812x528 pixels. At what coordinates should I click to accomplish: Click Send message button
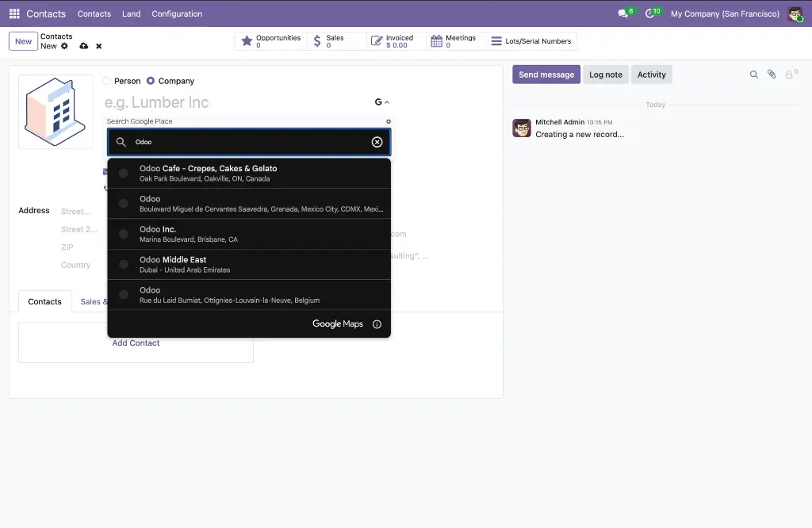(x=546, y=75)
